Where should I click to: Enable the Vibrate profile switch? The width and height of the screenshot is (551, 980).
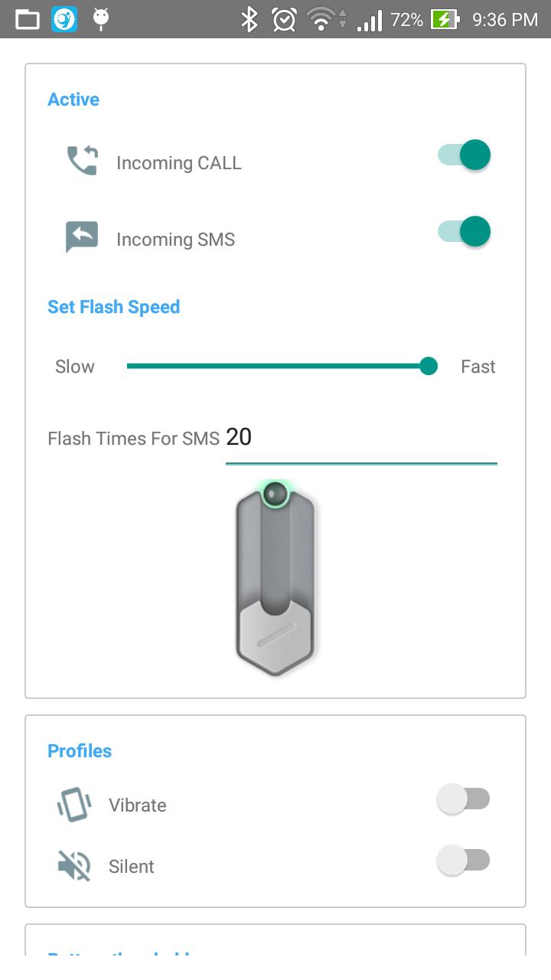point(463,799)
